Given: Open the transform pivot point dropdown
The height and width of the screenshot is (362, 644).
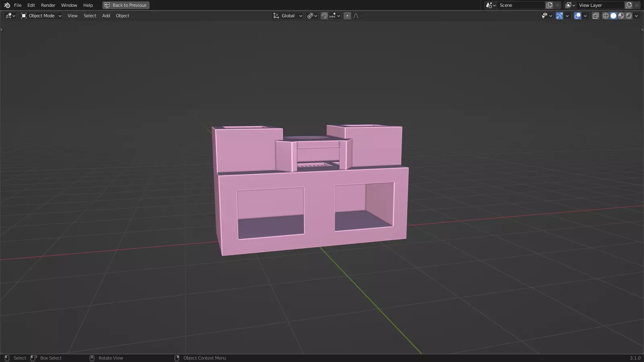Looking at the screenshot, I should (x=312, y=16).
